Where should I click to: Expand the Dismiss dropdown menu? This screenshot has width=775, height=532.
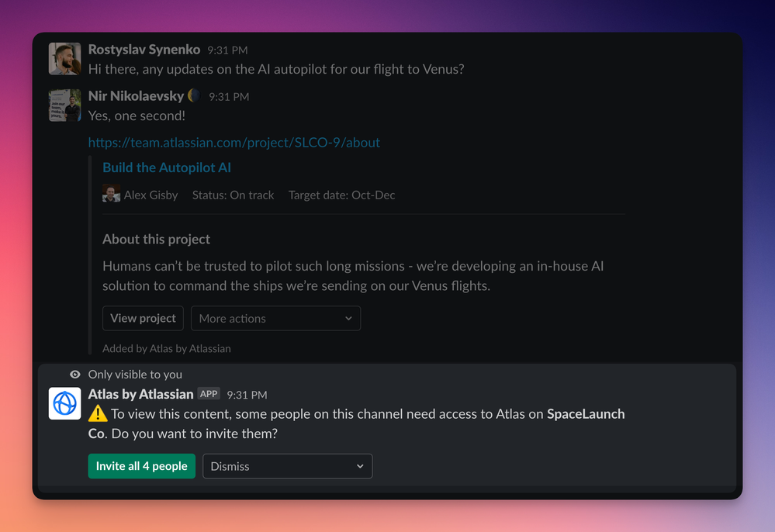(287, 466)
